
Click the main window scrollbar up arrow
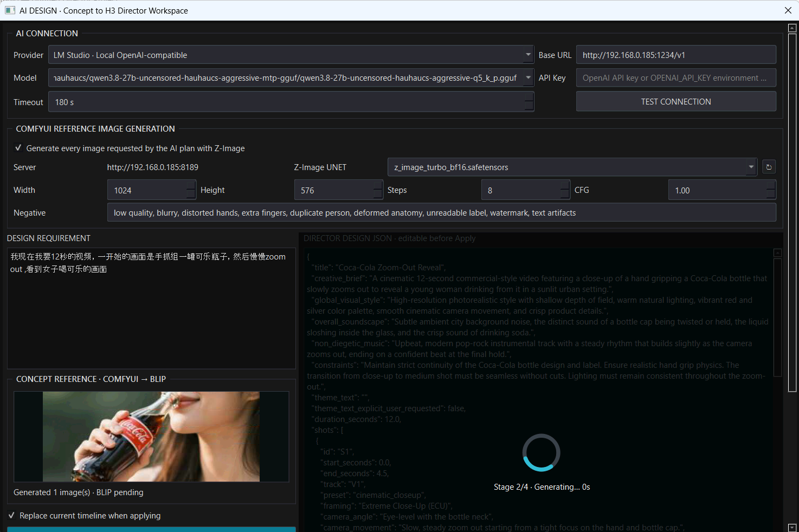click(x=792, y=28)
